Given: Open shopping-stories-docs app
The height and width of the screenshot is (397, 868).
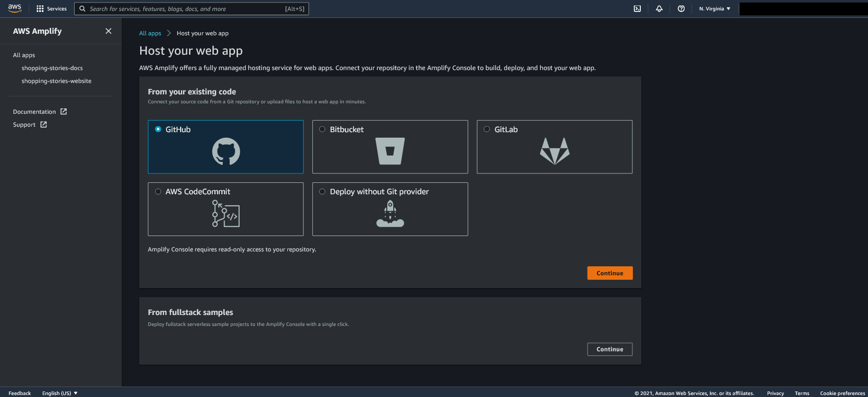Looking at the screenshot, I should click(52, 68).
